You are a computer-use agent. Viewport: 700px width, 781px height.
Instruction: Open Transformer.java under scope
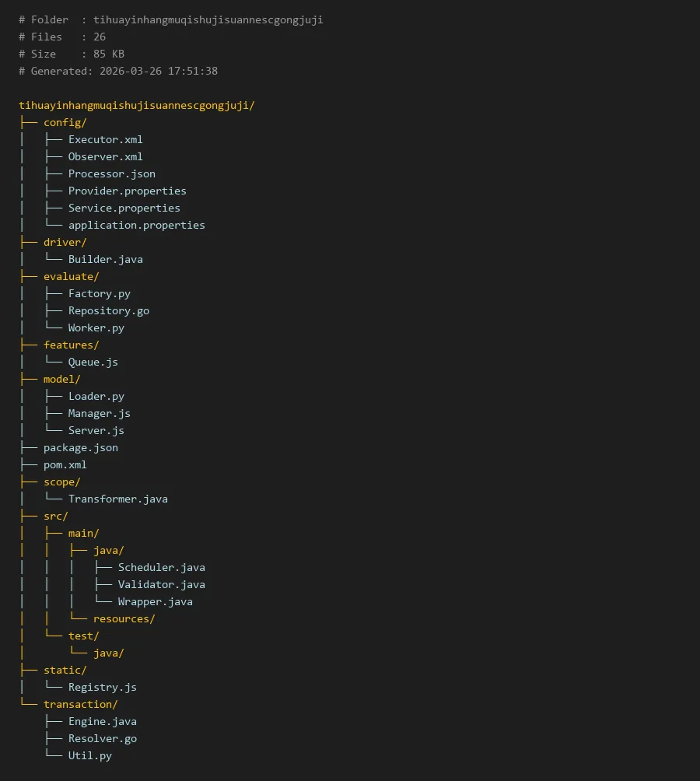pyautogui.click(x=117, y=499)
